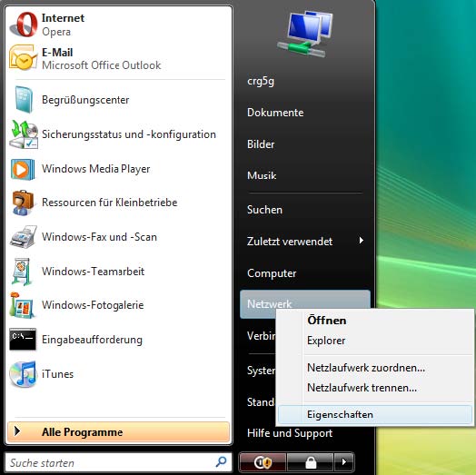Image resolution: width=476 pixels, height=475 pixels.
Task: Click the lock computer button
Action: [310, 462]
